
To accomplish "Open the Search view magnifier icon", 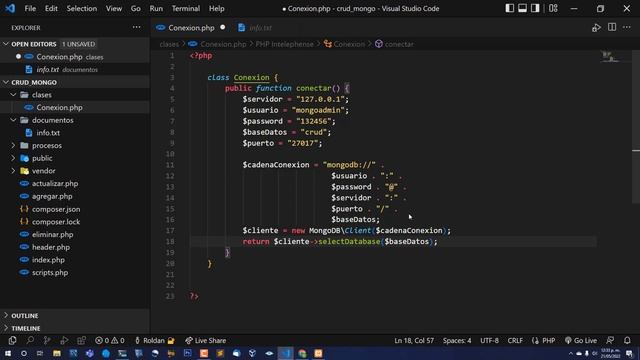I will 30,340.
